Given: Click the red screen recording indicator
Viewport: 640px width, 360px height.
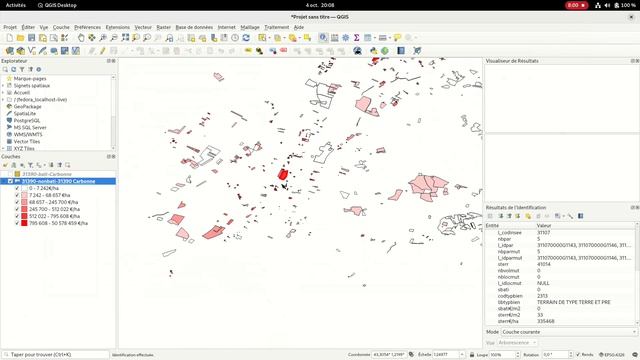Looking at the screenshot, I should 576,5.
